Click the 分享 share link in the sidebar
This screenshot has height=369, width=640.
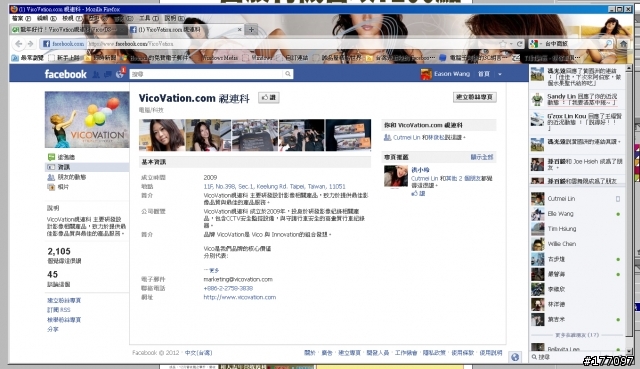click(53, 329)
